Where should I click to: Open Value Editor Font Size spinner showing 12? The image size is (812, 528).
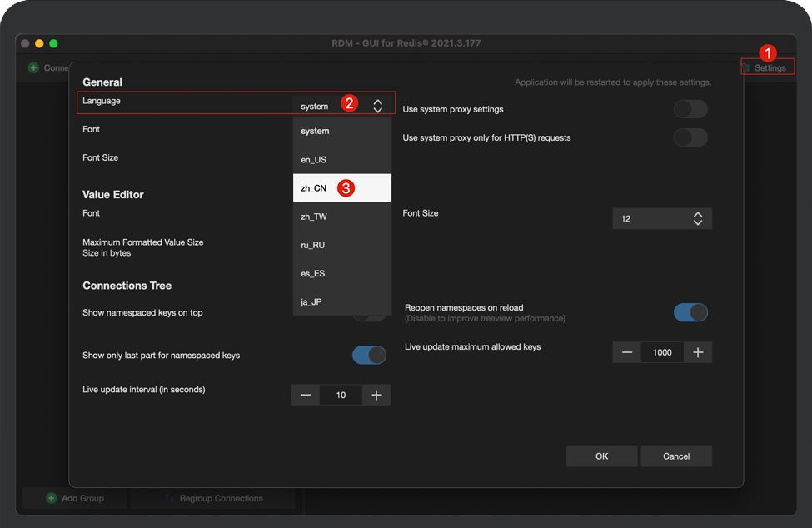coord(662,218)
